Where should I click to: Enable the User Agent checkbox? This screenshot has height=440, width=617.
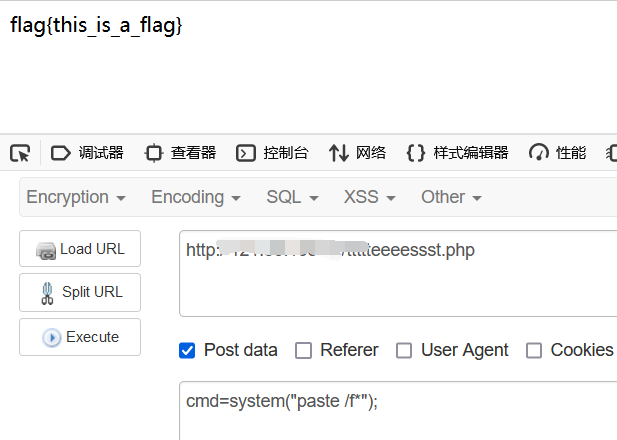(x=404, y=350)
